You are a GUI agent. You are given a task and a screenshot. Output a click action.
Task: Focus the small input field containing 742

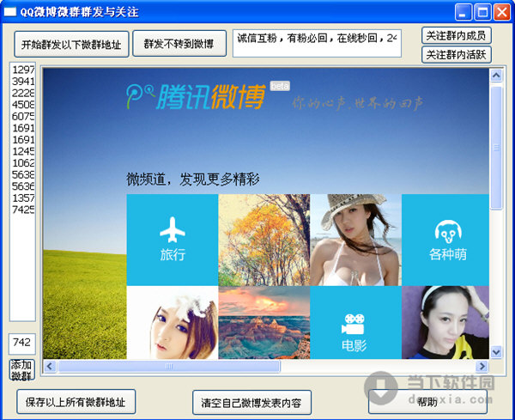tap(22, 344)
